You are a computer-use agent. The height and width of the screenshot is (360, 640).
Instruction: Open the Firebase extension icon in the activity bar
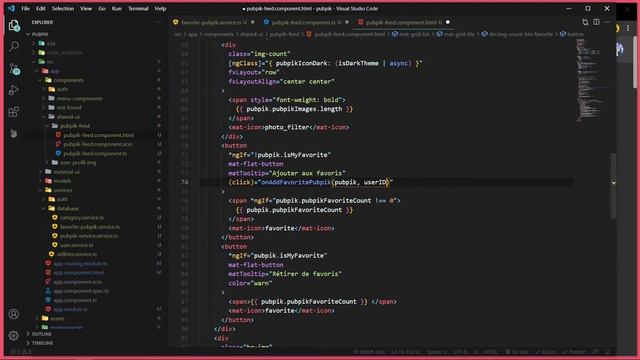point(14,133)
